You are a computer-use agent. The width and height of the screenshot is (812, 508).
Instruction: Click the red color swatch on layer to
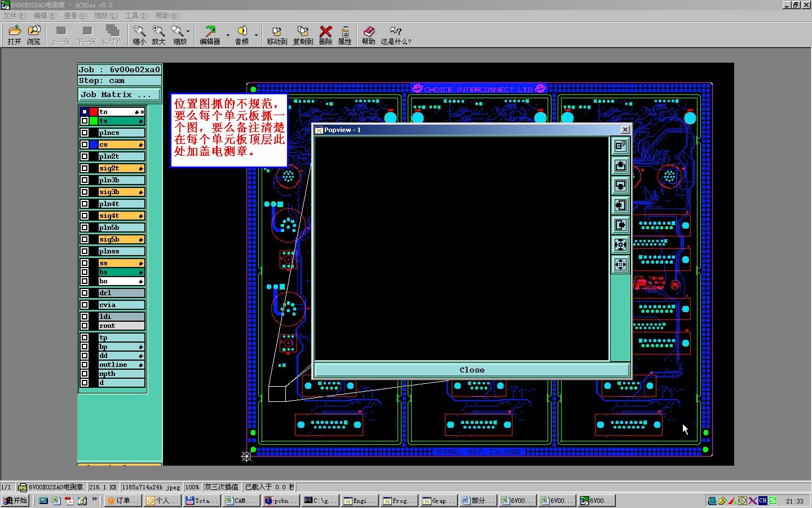[94, 112]
